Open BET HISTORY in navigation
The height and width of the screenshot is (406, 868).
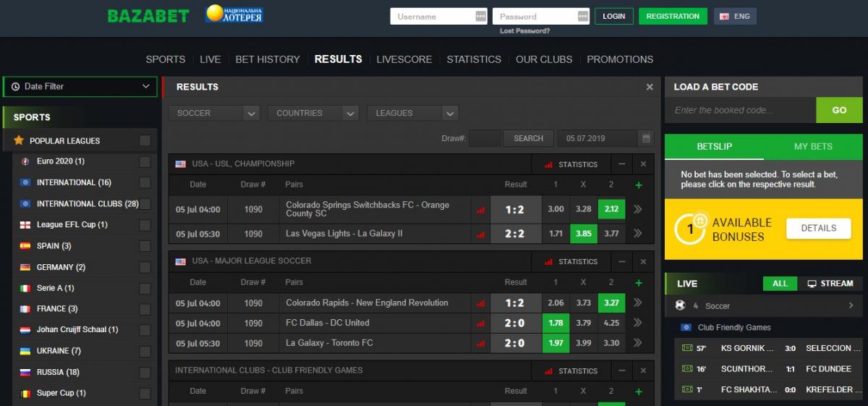(268, 59)
